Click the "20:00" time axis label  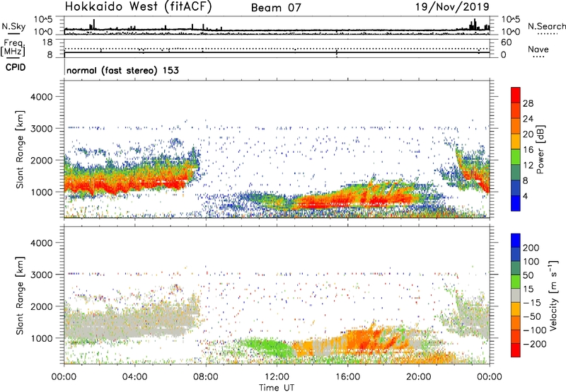[418, 377]
